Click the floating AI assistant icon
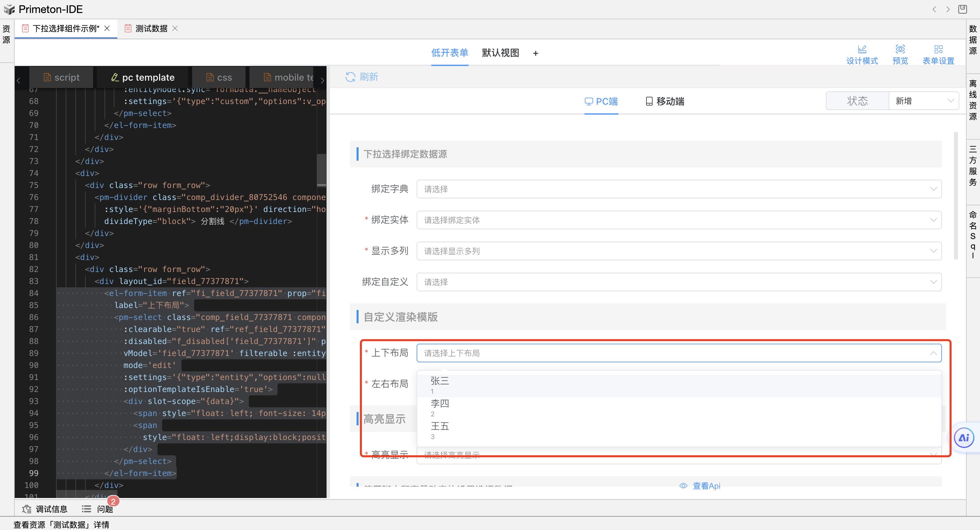 pos(964,438)
